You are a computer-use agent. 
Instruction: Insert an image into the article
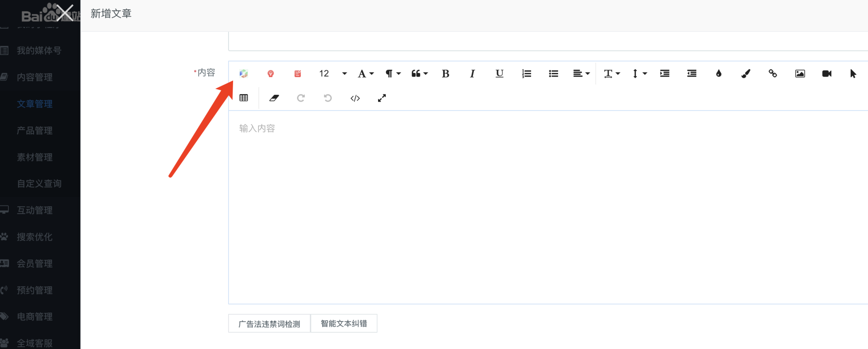coord(800,74)
